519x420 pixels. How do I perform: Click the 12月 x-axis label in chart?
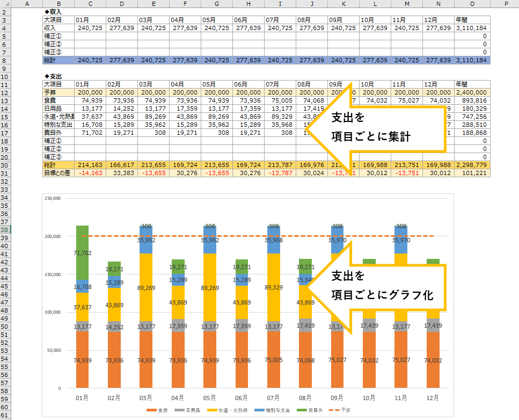[x=433, y=398]
